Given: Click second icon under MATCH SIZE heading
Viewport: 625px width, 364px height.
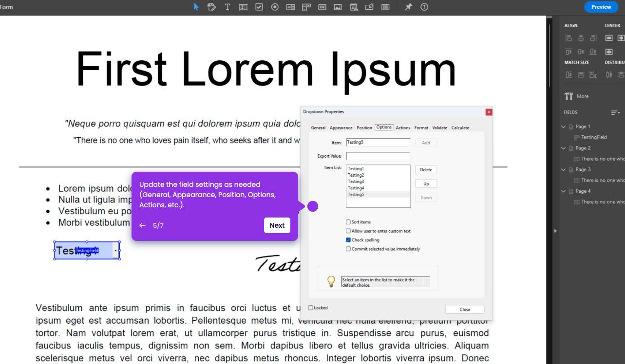Looking at the screenshot, I should pyautogui.click(x=581, y=75).
